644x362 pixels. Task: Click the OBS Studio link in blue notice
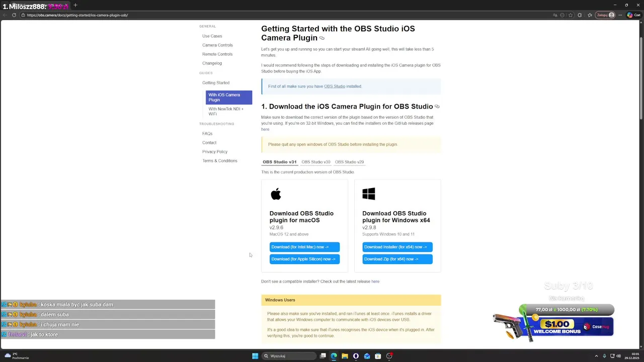[335, 86]
